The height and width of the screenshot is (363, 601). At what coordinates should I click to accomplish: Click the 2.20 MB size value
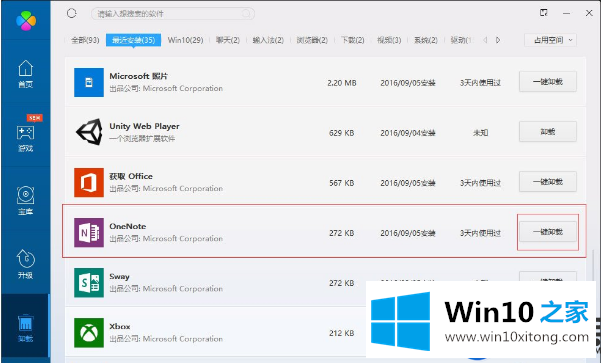342,83
